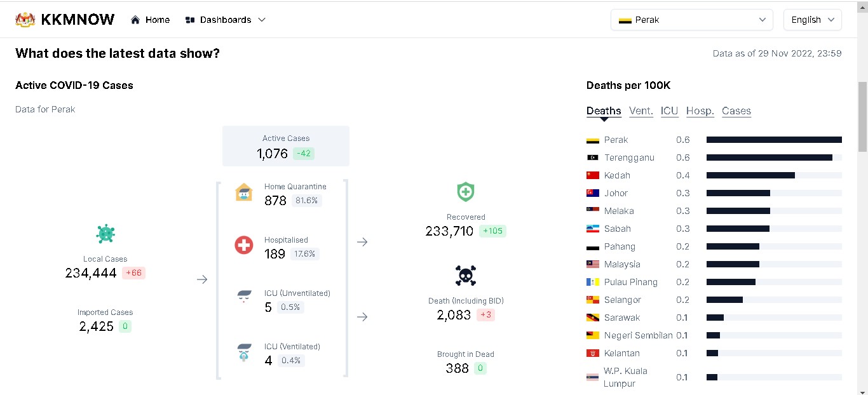Click the ICU (Ventilated) patient icon
Viewport: 868px width, 395px height.
point(244,352)
